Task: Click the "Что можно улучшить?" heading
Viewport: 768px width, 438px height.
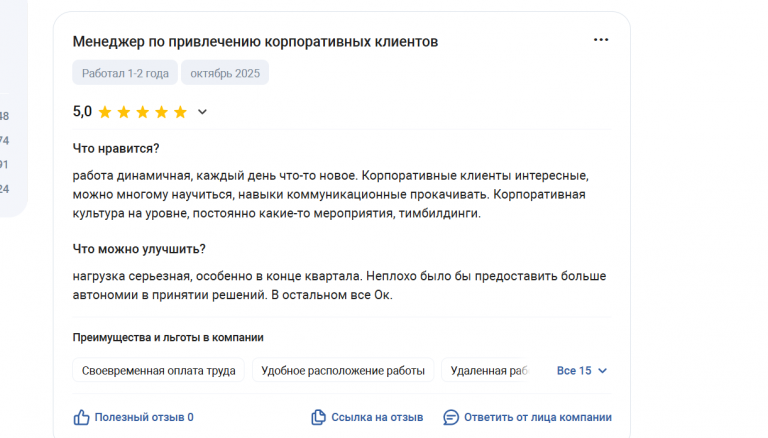Action: 139,249
